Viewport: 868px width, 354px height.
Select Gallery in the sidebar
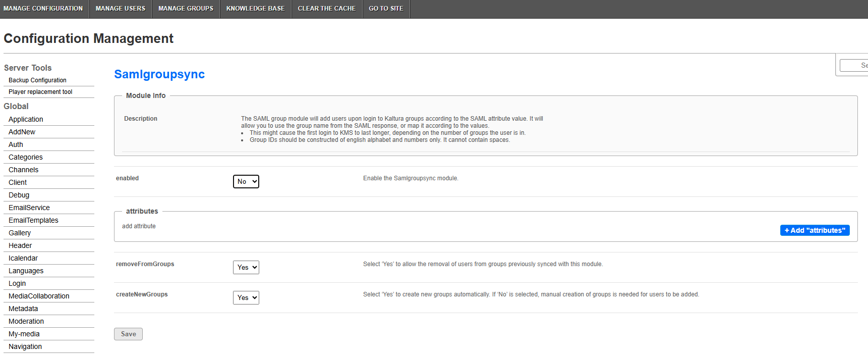20,233
